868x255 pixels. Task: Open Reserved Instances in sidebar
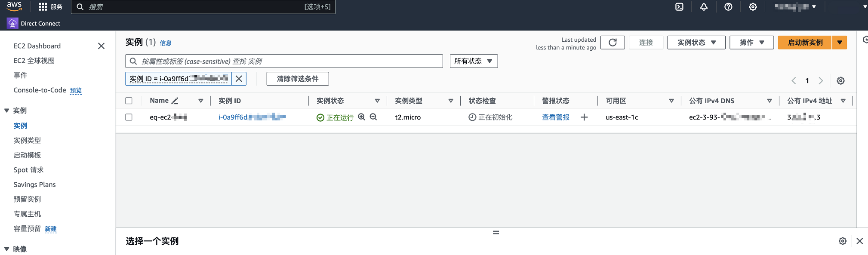[x=27, y=199]
